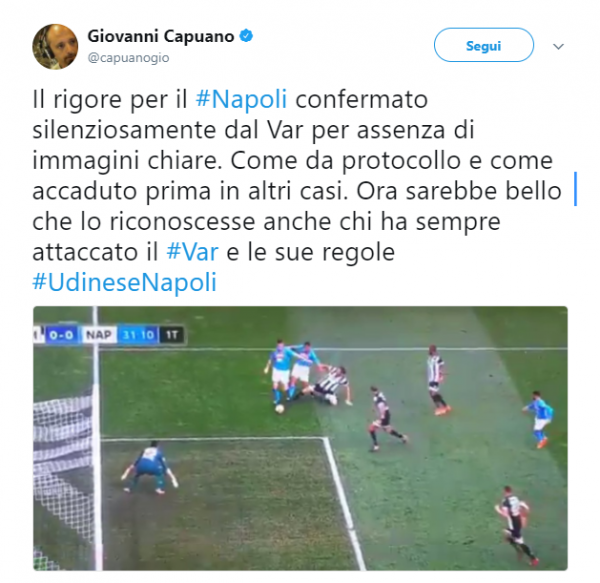Image resolution: width=600 pixels, height=583 pixels.
Task: Open the #Var hashtag
Action: click(x=192, y=252)
